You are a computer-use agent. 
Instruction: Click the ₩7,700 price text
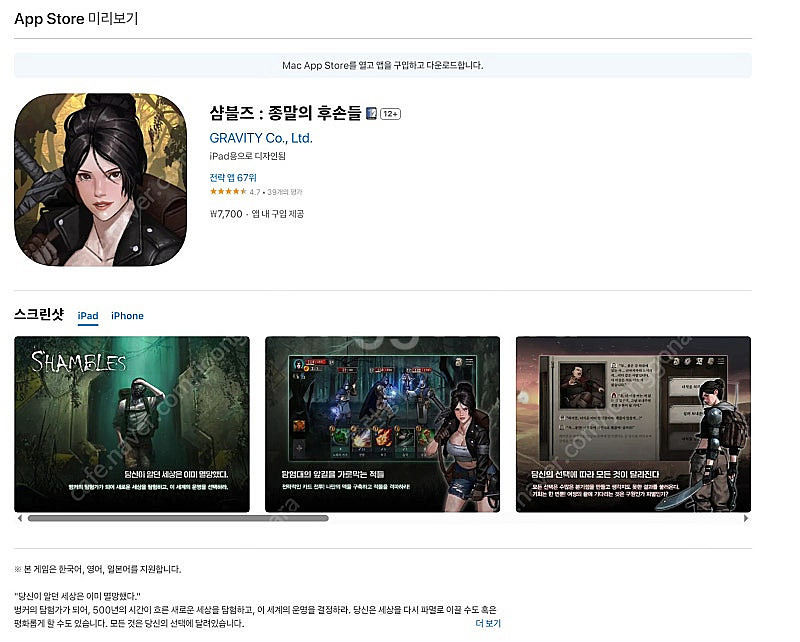click(226, 214)
